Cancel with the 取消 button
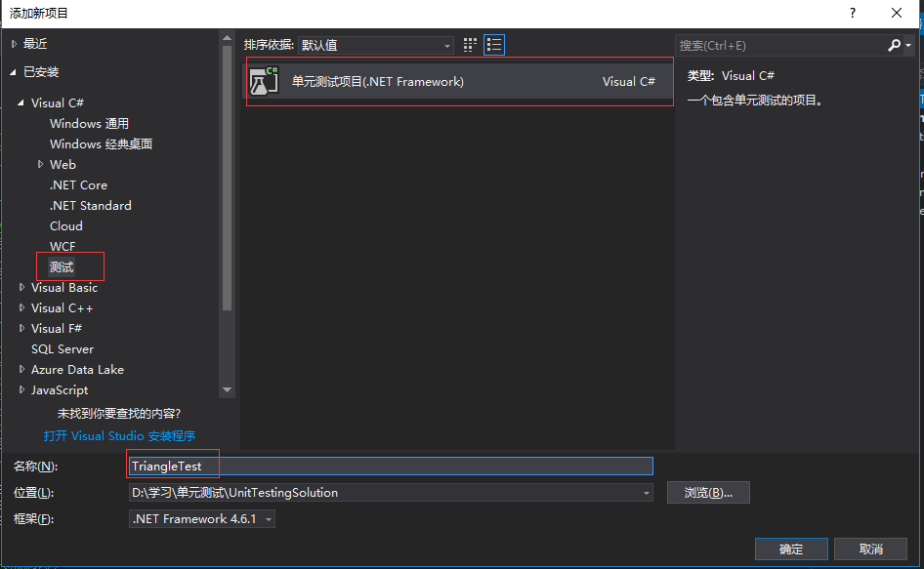This screenshot has width=924, height=569. tap(870, 549)
